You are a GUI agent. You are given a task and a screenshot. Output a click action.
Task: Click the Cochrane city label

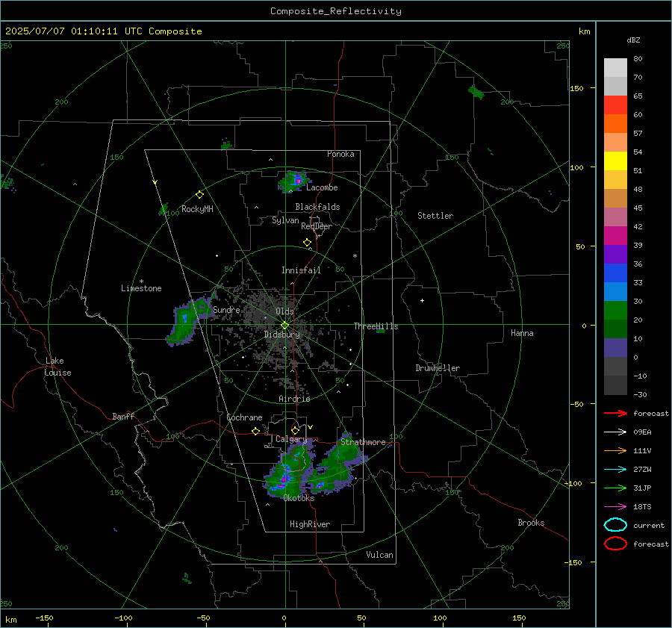click(x=244, y=417)
